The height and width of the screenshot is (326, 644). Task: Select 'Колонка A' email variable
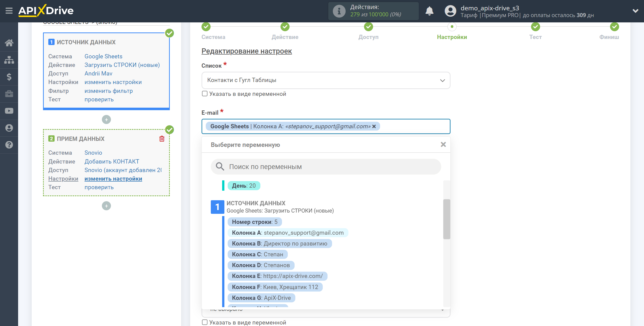288,233
